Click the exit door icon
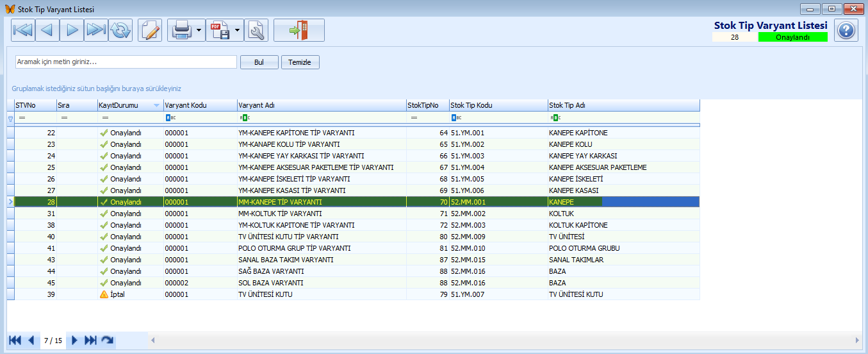Image resolution: width=868 pixels, height=354 pixels. pyautogui.click(x=299, y=30)
